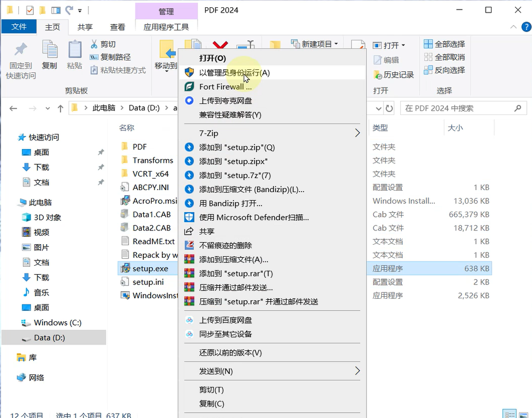Open the address bar history dropdown
This screenshot has height=418, width=532.
379,109
